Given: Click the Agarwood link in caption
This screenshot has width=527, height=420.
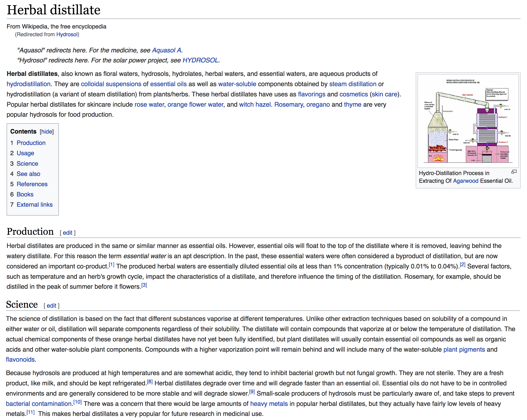Looking at the screenshot, I should click(465, 181).
